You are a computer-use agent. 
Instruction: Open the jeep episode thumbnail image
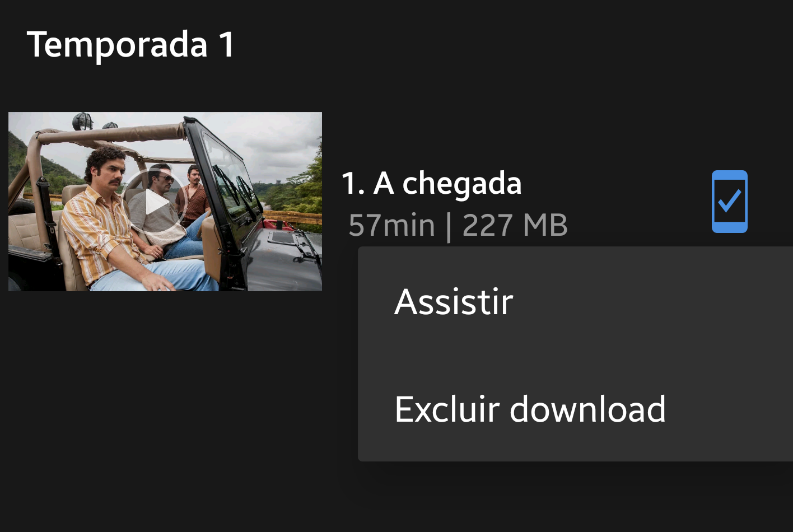pyautogui.click(x=165, y=202)
